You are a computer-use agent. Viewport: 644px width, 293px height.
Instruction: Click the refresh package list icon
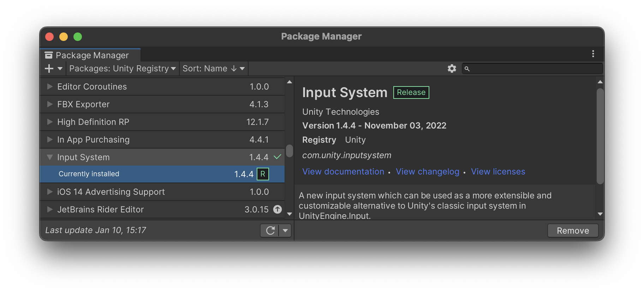click(270, 231)
